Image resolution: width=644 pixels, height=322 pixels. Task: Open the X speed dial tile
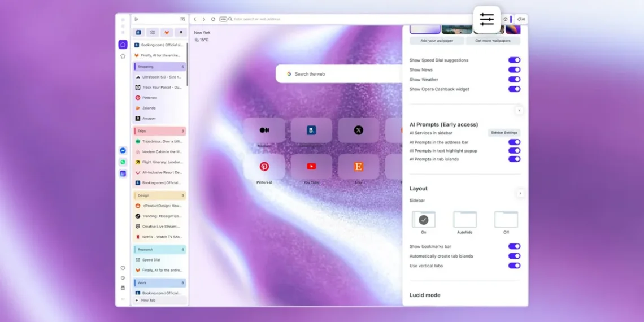[x=359, y=130]
